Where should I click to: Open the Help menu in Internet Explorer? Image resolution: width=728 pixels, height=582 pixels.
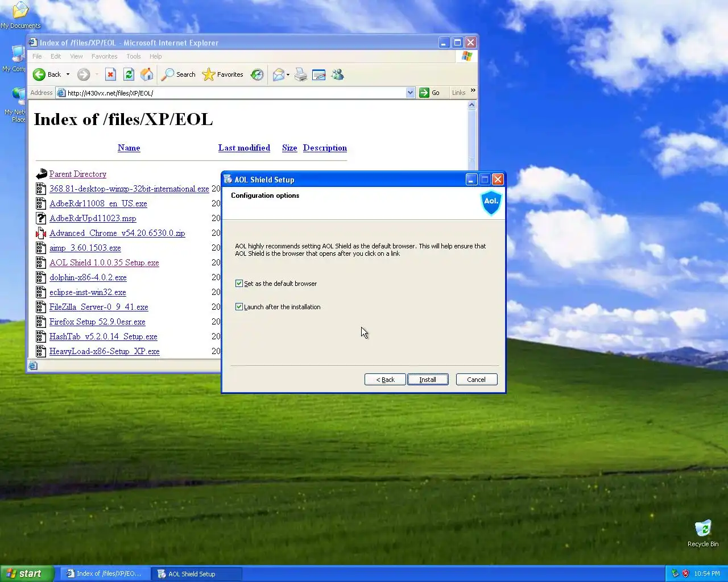(x=155, y=56)
